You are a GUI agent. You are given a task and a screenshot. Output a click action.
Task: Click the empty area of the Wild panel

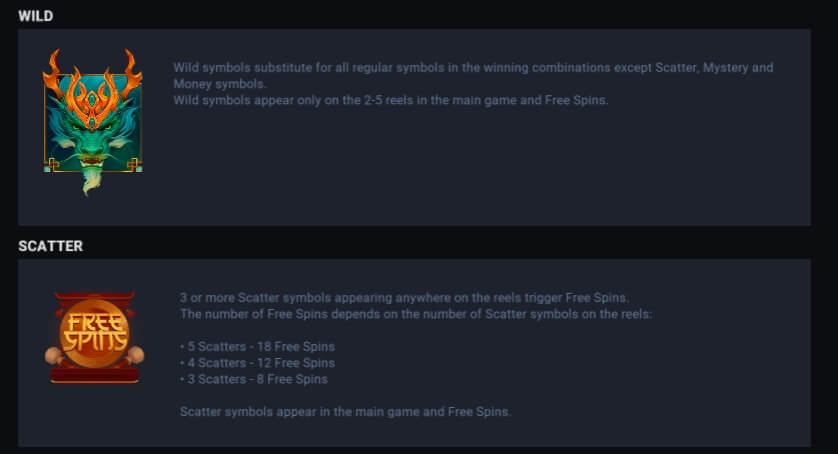(481, 171)
